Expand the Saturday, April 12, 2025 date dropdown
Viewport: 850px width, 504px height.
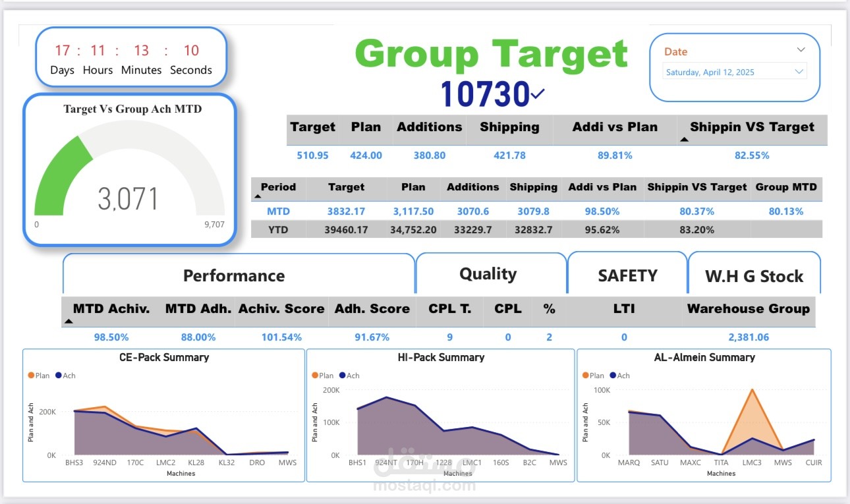(x=800, y=72)
